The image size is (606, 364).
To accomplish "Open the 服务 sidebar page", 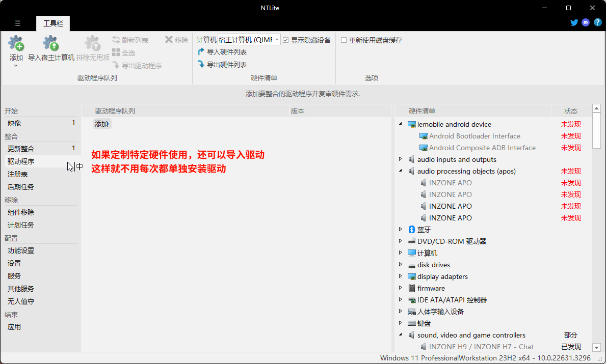I will (x=41, y=276).
